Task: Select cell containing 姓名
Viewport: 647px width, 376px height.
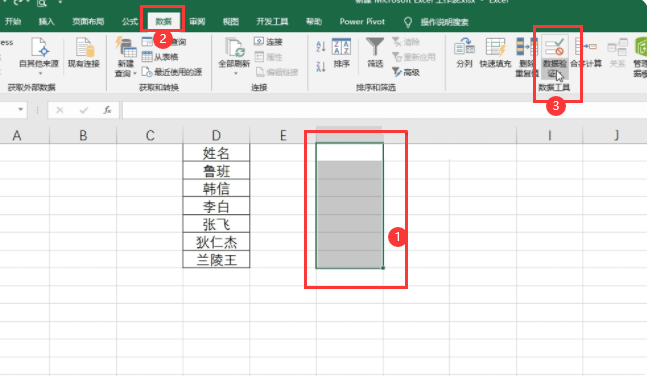Action: point(216,153)
